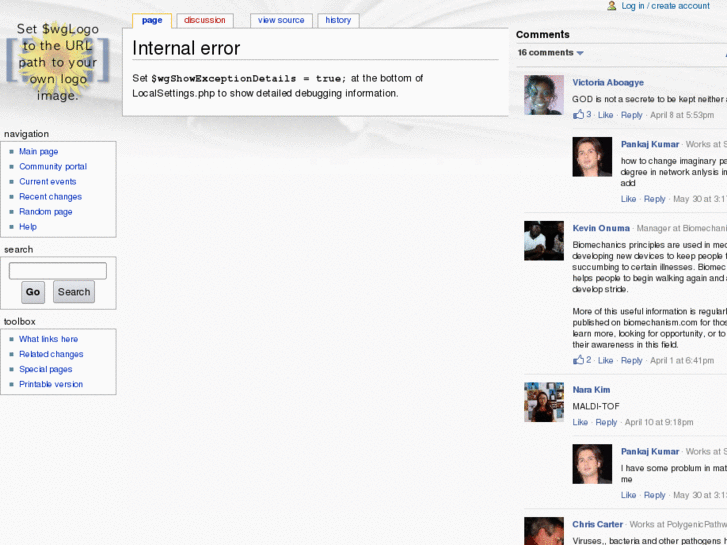The image size is (727, 545).
Task: Open Pankaj Kumar's name under the MALDI-TOF comment
Action: (650, 451)
